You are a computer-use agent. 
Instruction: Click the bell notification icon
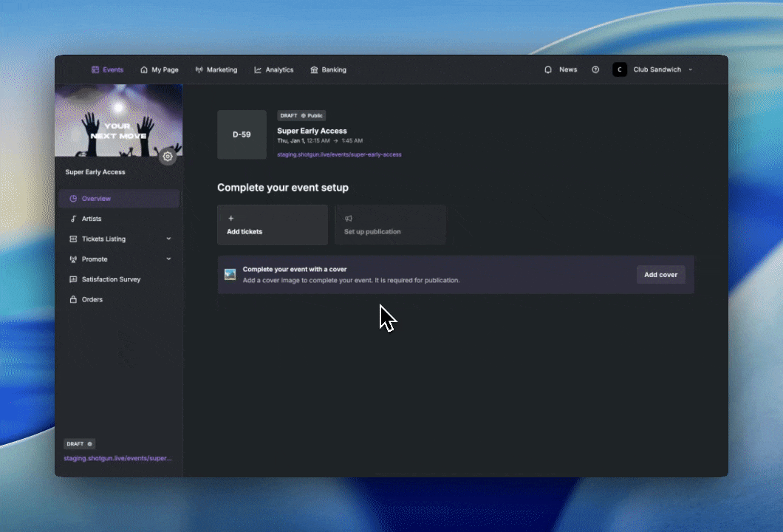(548, 70)
